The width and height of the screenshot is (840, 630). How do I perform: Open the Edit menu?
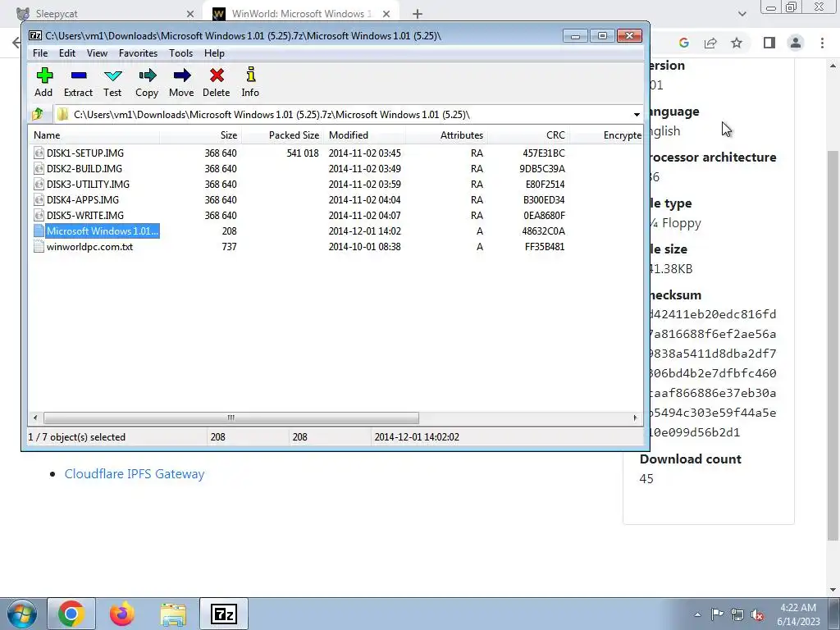pos(67,53)
